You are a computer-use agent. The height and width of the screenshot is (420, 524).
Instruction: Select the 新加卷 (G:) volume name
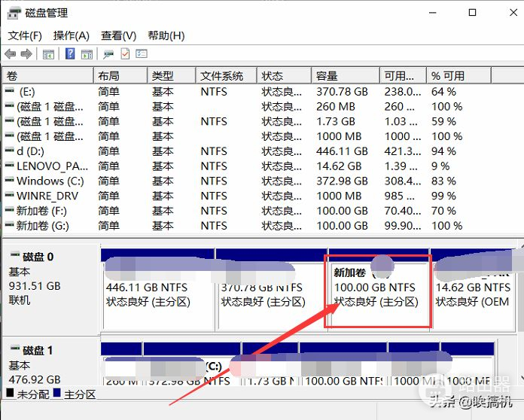coord(43,226)
